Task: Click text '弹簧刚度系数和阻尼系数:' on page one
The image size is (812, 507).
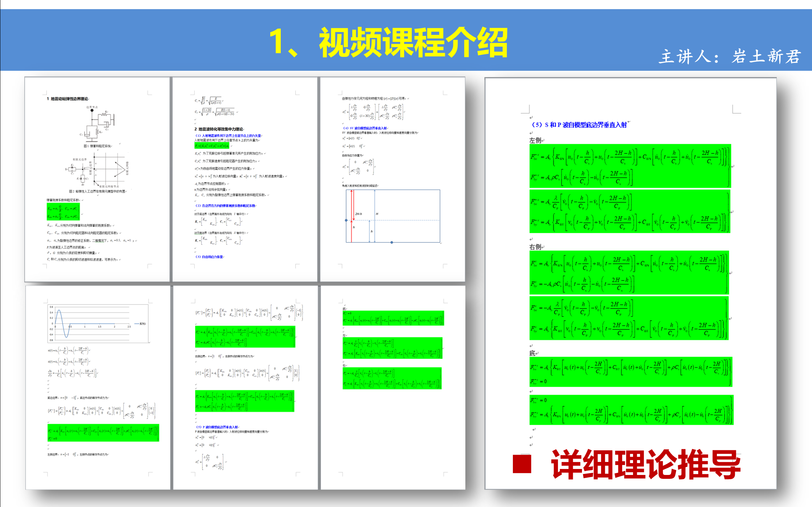Action: (x=63, y=200)
